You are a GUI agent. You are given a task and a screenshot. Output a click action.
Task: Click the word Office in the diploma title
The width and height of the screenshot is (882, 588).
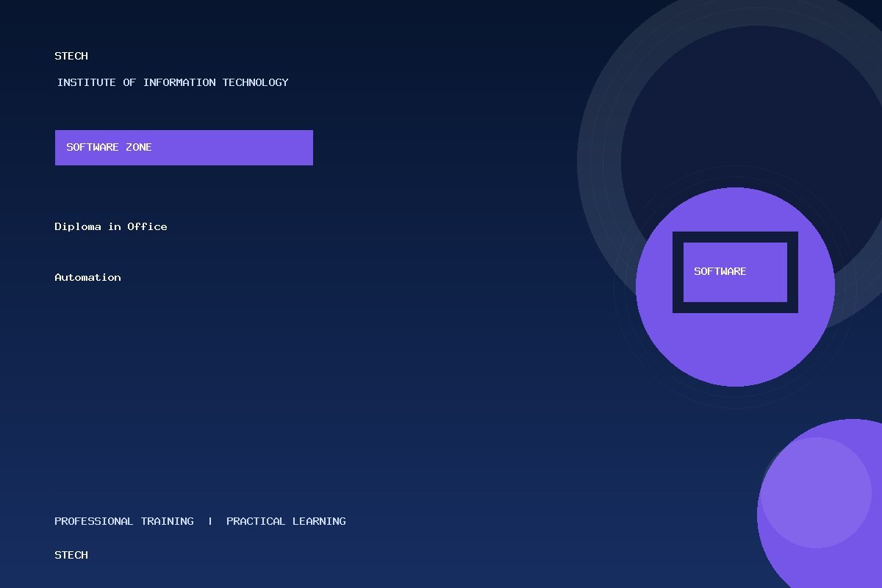(x=147, y=226)
